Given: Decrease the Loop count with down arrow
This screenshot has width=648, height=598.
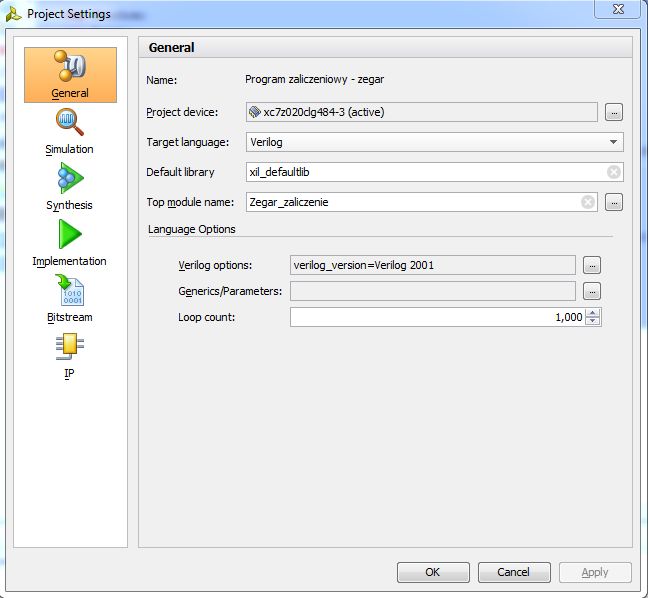Looking at the screenshot, I should pos(593,321).
